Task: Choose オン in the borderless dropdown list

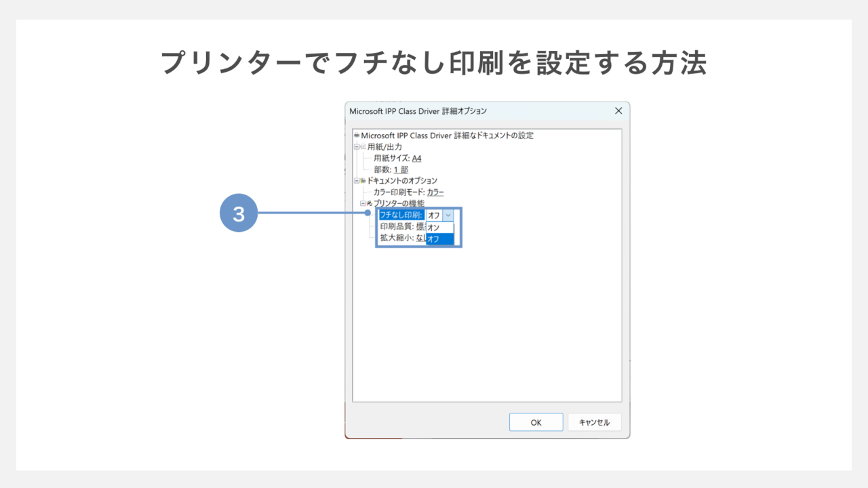Action: click(439, 228)
